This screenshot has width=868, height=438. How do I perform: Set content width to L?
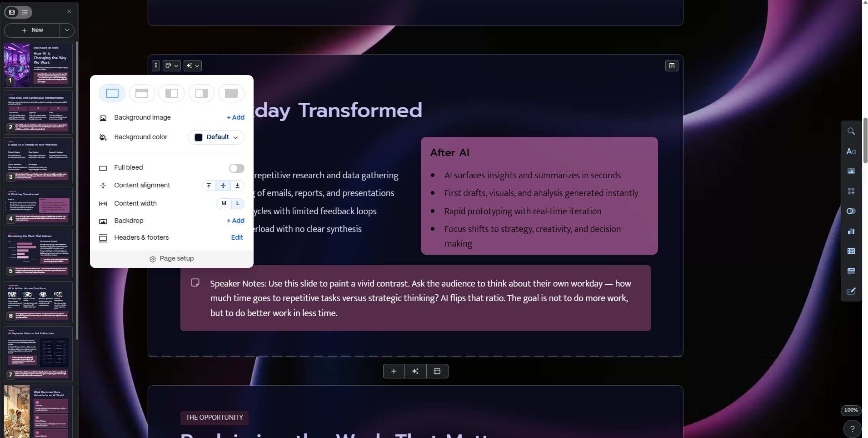238,204
